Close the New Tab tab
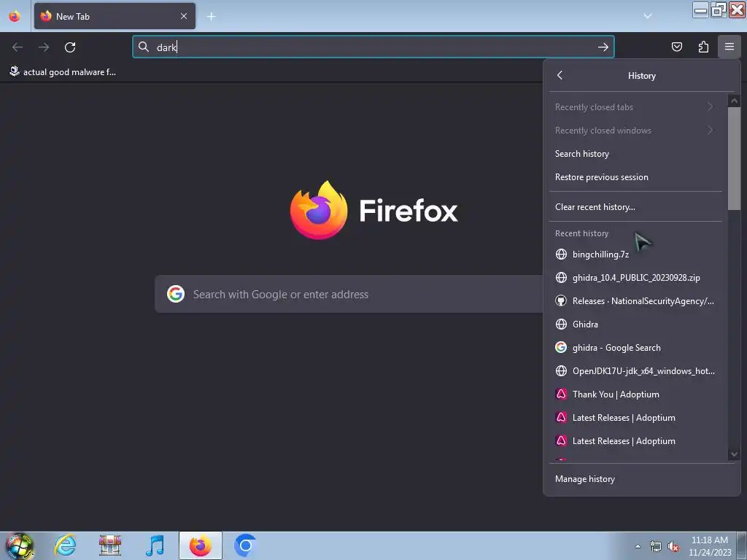The image size is (747, 560). click(x=183, y=16)
